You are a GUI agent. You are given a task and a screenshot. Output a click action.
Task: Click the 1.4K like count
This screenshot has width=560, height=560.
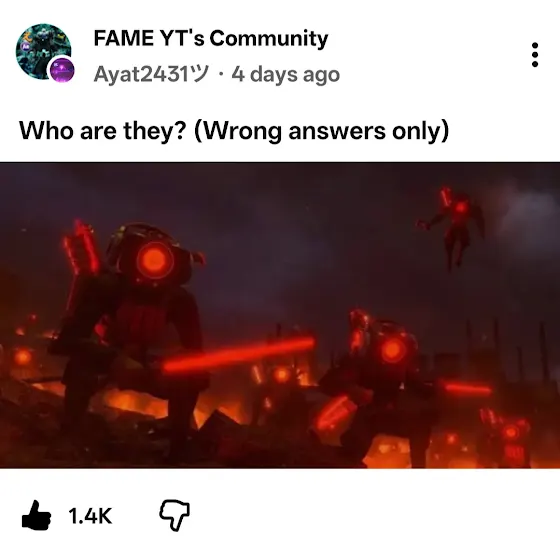click(x=90, y=516)
